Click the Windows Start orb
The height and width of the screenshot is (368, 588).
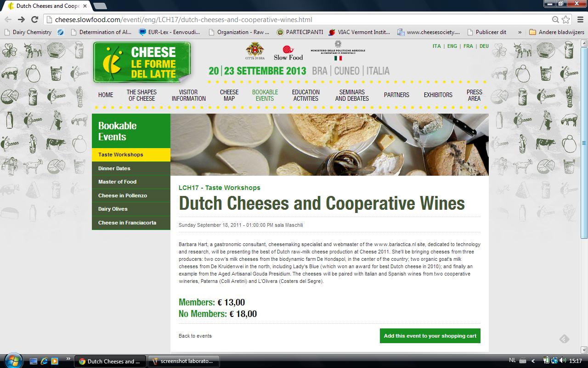pyautogui.click(x=12, y=361)
